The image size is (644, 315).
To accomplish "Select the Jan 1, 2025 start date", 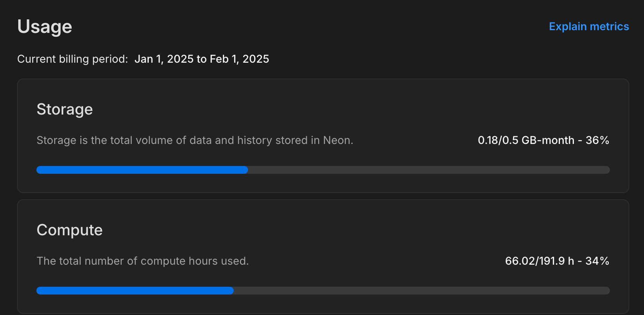I will pos(164,59).
